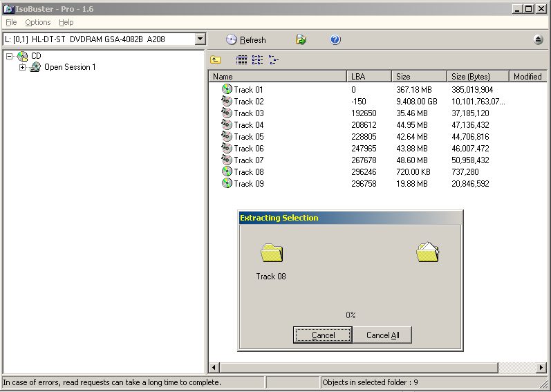The height and width of the screenshot is (392, 551).
Task: Select the Track 08 data disc icon
Action: coord(227,171)
